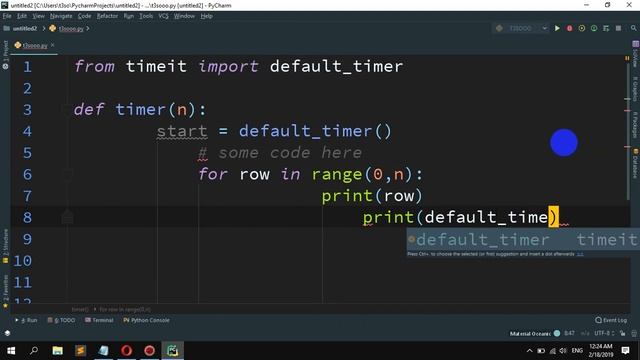Open the Event Log
The height and width of the screenshot is (360, 640).
tap(611, 320)
